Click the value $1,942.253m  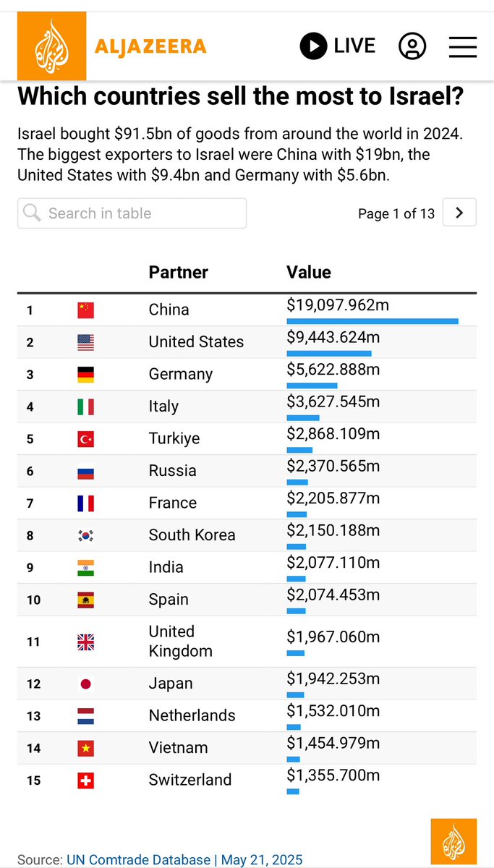tap(333, 679)
